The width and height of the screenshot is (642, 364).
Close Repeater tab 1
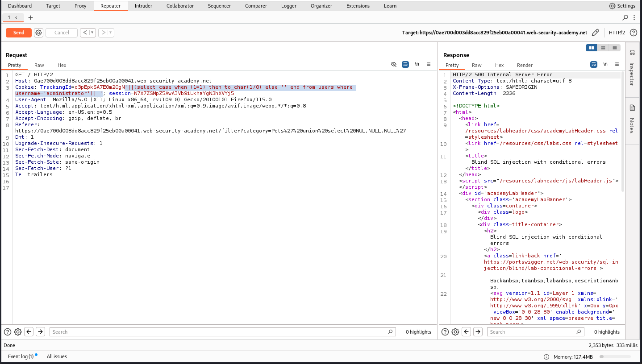click(16, 17)
